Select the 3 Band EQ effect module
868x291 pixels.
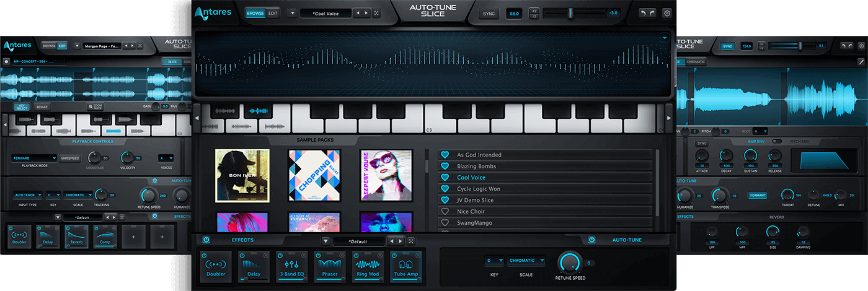coord(291,266)
